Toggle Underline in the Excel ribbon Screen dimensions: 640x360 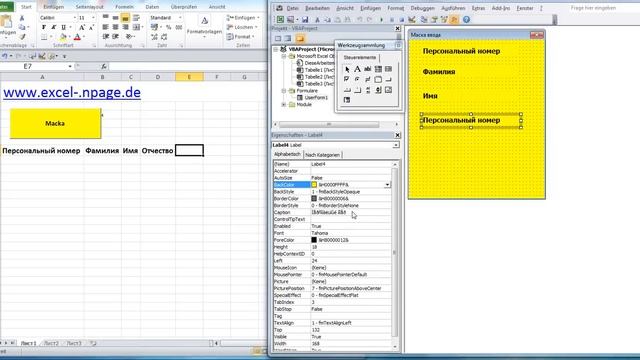pos(64,27)
